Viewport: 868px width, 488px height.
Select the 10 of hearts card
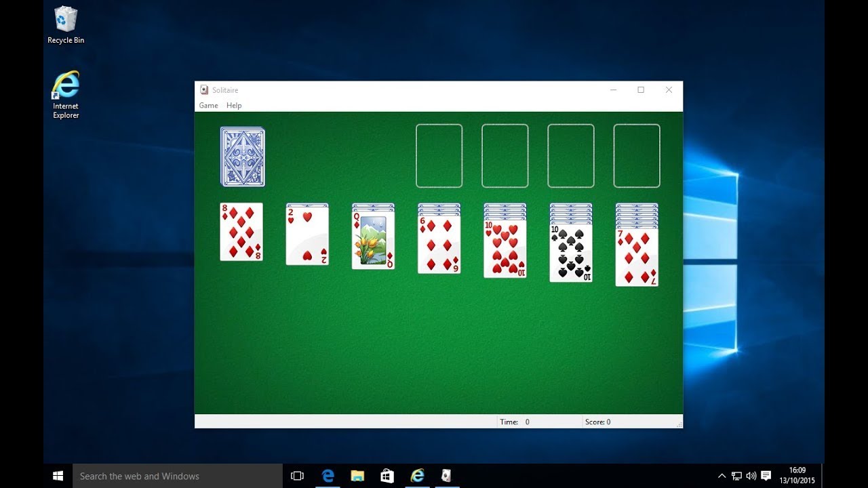(x=505, y=248)
